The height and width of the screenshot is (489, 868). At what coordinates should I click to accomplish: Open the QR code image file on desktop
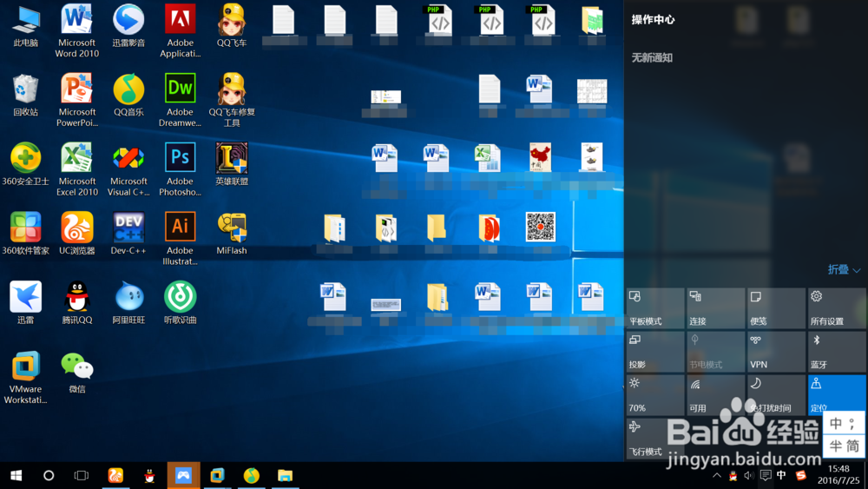pos(540,227)
